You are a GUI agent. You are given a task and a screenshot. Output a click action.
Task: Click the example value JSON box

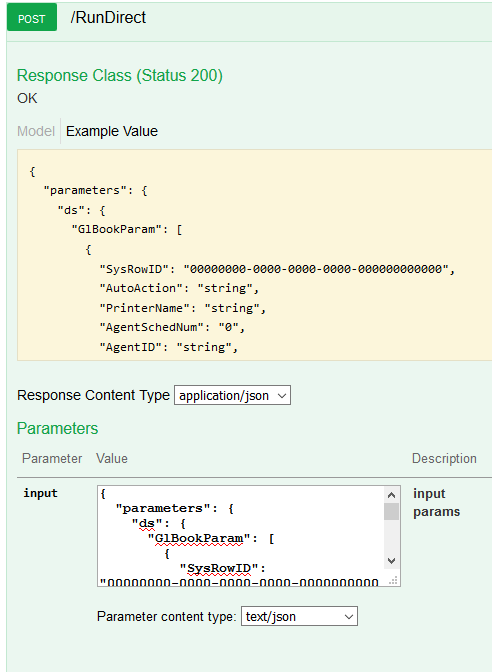point(255,255)
